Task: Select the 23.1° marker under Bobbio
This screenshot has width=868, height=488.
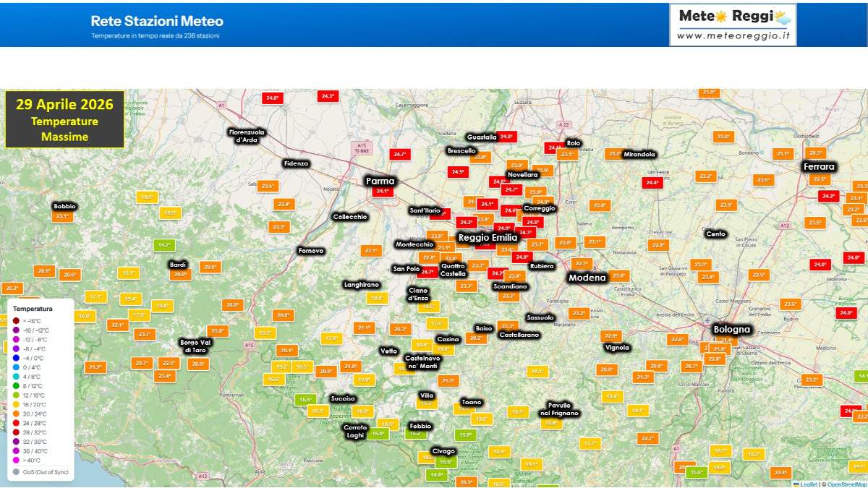Action: (63, 216)
